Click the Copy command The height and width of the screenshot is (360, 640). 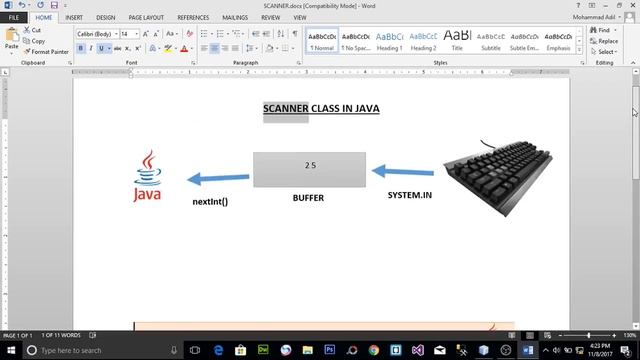click(34, 41)
